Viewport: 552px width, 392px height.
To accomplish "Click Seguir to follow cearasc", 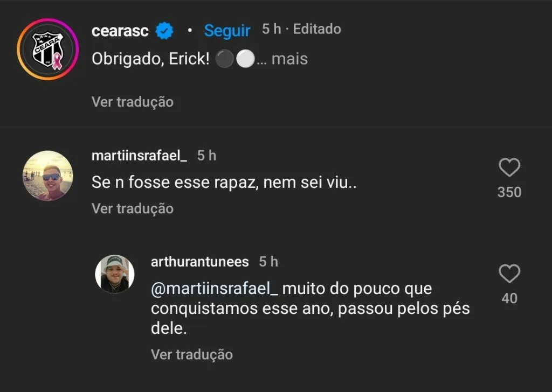I will (x=227, y=31).
